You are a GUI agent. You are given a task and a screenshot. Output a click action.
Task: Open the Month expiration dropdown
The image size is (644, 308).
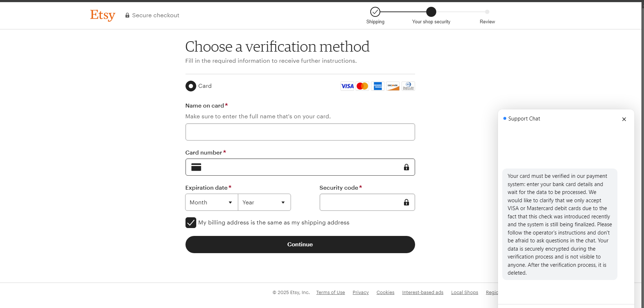click(x=212, y=203)
